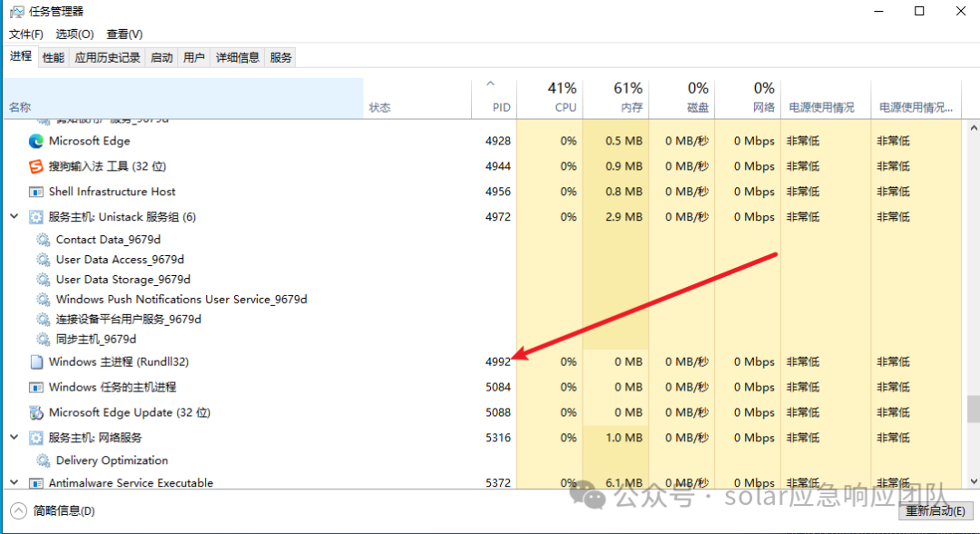The image size is (980, 534).
Task: Click the scrollbar up arrow
Action: click(973, 127)
